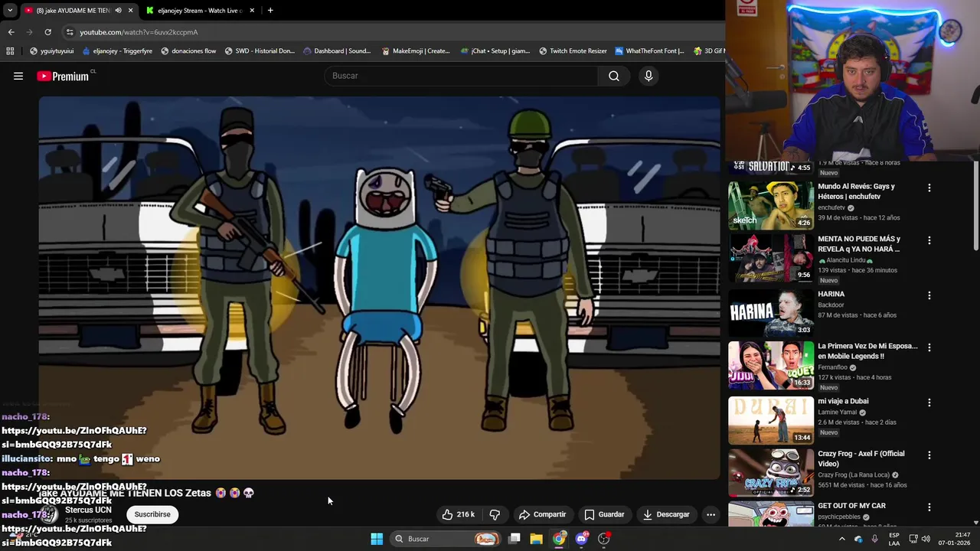Open the HARINA video title link

coord(831,294)
